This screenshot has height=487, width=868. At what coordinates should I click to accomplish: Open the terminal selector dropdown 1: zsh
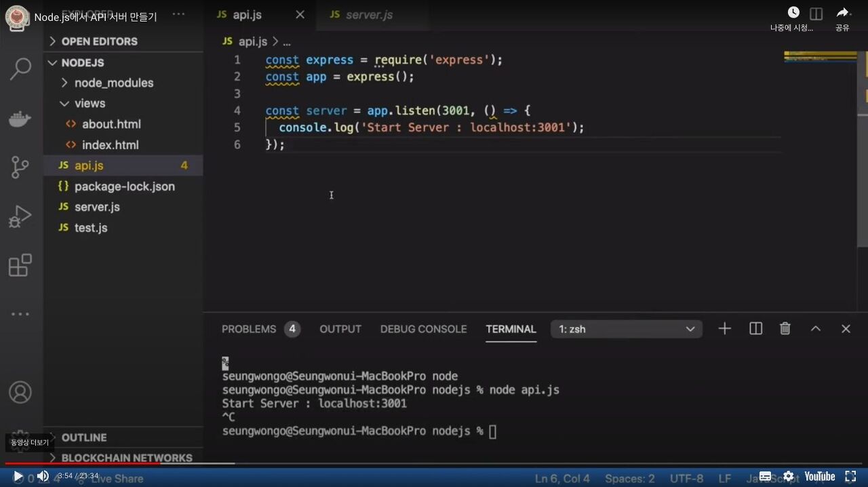(x=627, y=329)
